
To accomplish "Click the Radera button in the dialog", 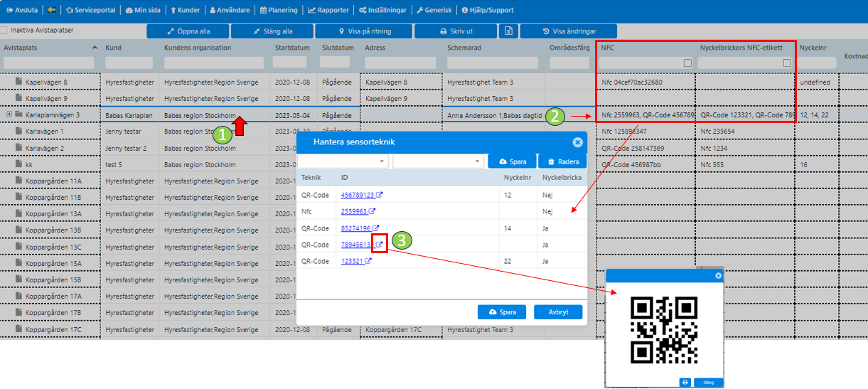I will click(x=563, y=161).
